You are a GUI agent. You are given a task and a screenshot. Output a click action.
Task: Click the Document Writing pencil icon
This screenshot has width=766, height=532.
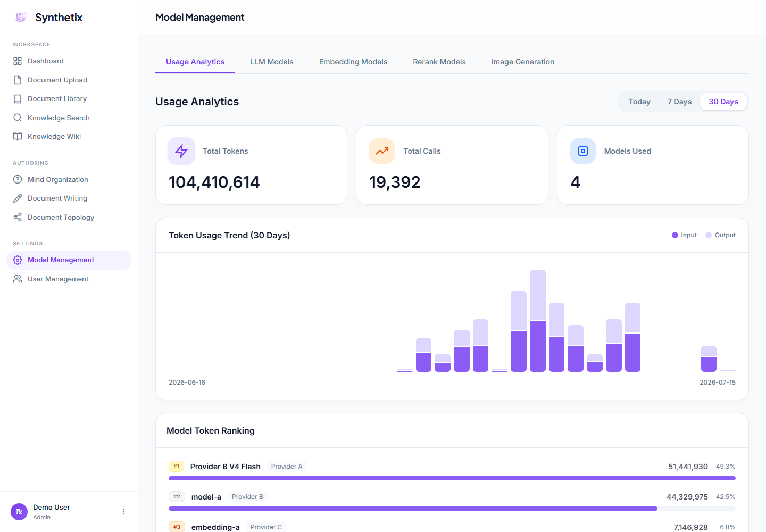[18, 198]
